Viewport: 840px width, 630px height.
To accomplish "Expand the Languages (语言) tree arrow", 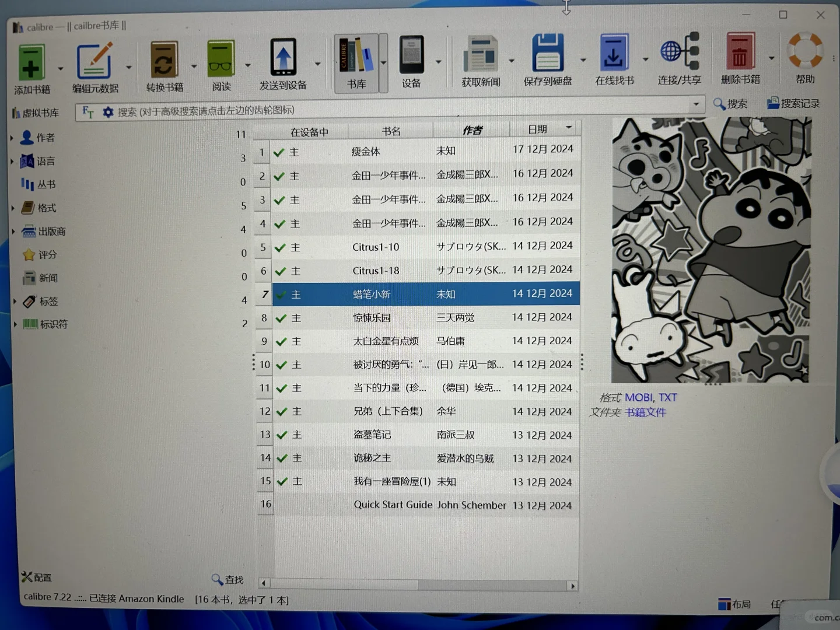I will [12, 162].
